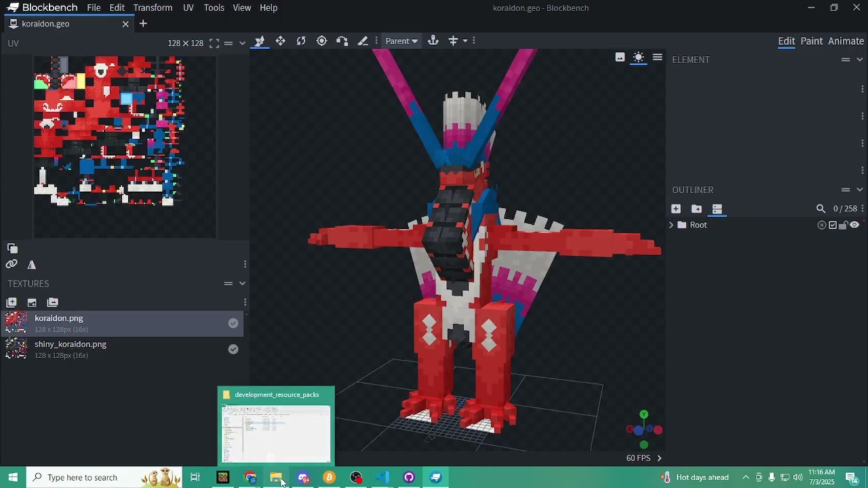Viewport: 868px width, 488px height.
Task: Click the viewport orientation gizmo
Action: [644, 430]
